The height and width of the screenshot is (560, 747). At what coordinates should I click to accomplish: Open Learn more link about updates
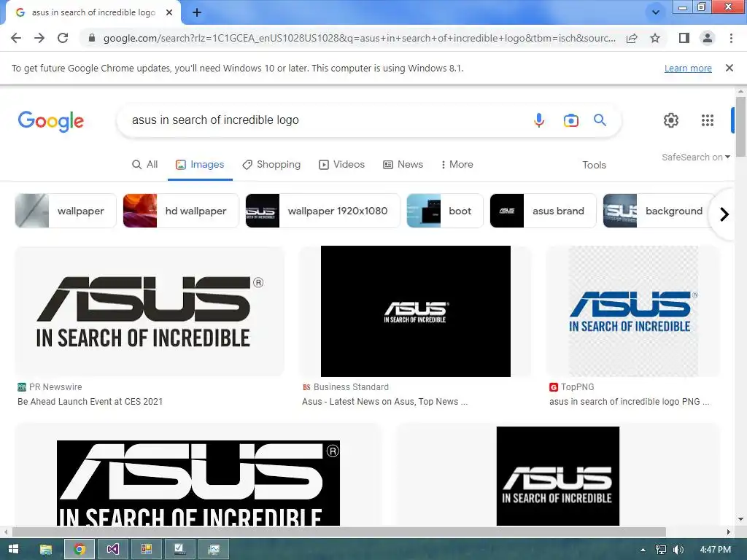tap(688, 68)
